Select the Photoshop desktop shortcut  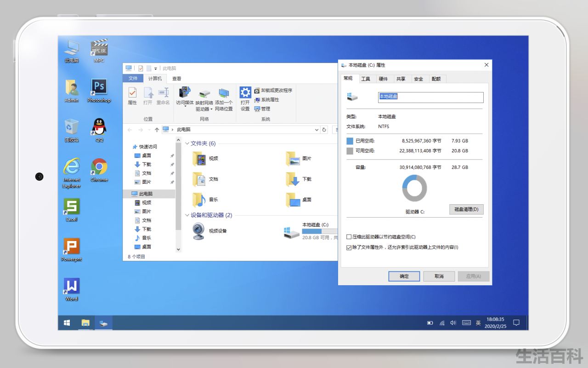pos(99,90)
